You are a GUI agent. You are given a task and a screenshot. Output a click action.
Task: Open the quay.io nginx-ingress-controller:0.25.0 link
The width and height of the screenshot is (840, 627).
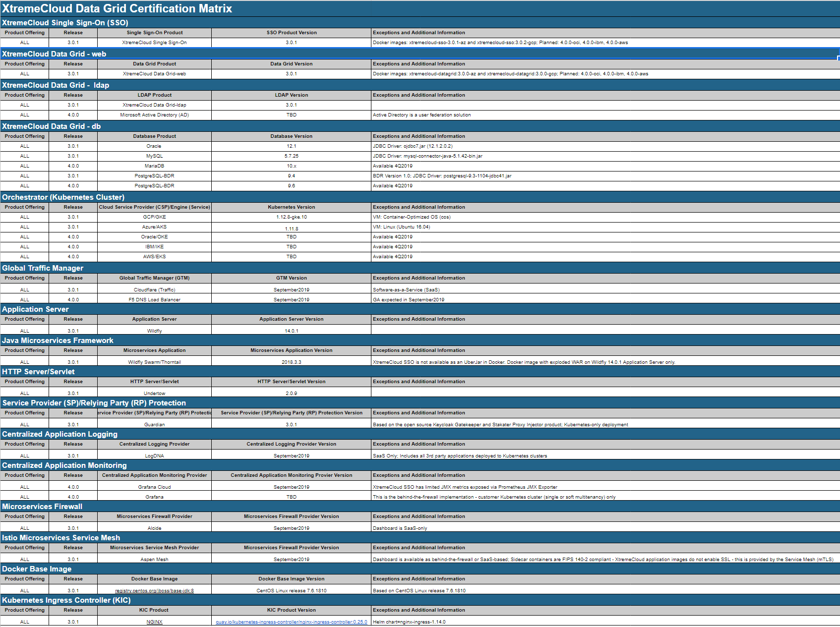[x=292, y=622]
